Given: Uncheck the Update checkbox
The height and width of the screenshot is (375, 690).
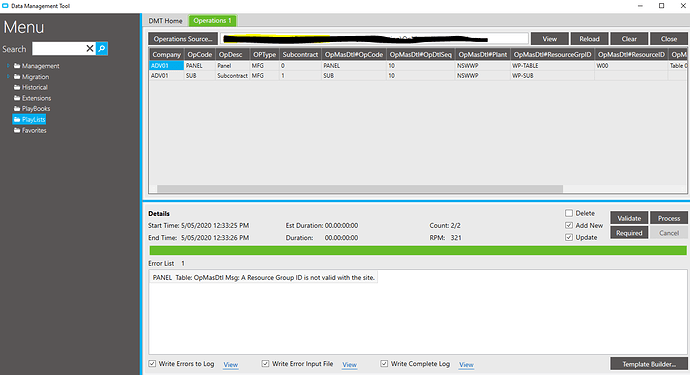Looking at the screenshot, I should (569, 237).
